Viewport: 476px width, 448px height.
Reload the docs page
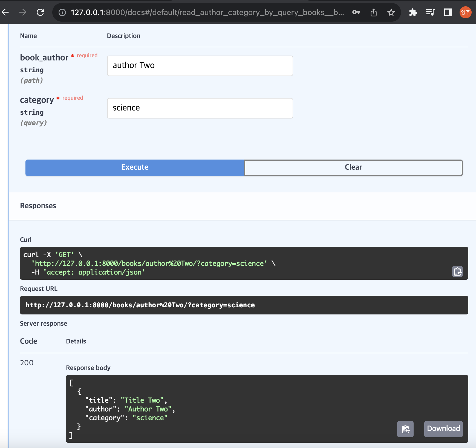(x=41, y=12)
